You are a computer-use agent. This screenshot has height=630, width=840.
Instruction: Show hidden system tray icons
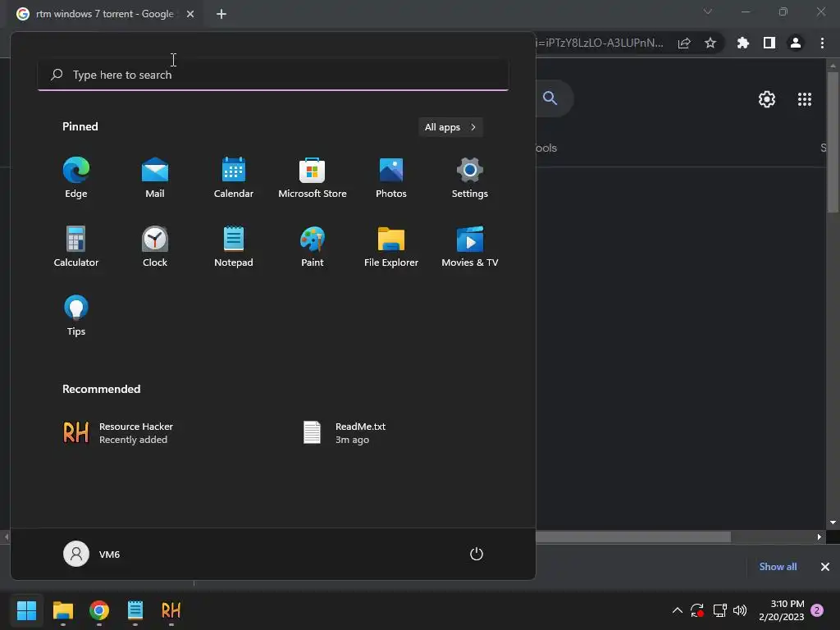pos(677,610)
